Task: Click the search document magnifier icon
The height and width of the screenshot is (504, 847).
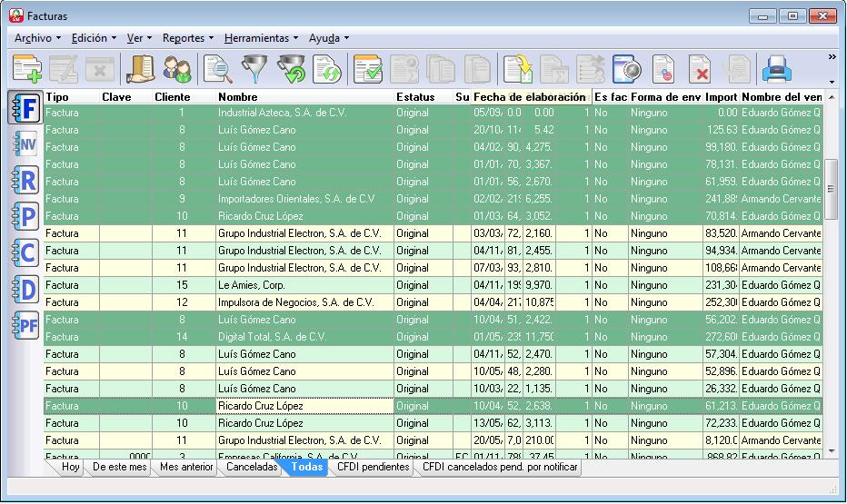Action: pos(218,69)
